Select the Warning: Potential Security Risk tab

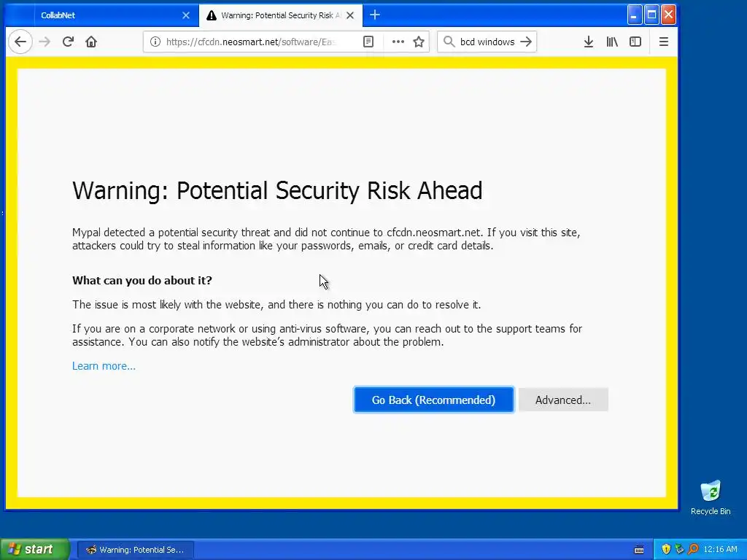(x=280, y=15)
